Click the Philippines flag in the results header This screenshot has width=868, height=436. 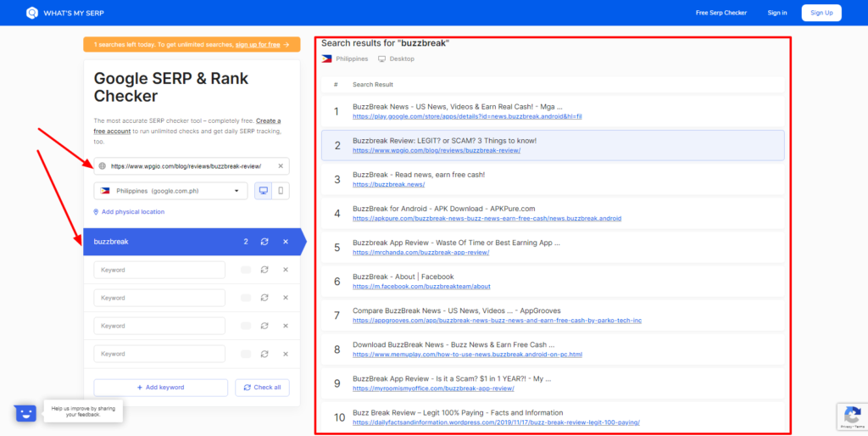coord(326,59)
